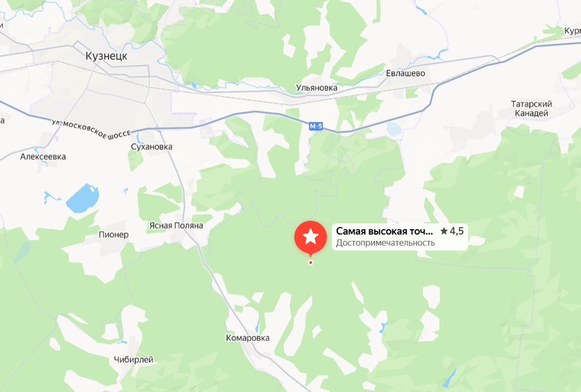Click the ул. Московское шоссе road label
The height and width of the screenshot is (392, 581).
pyautogui.click(x=92, y=129)
